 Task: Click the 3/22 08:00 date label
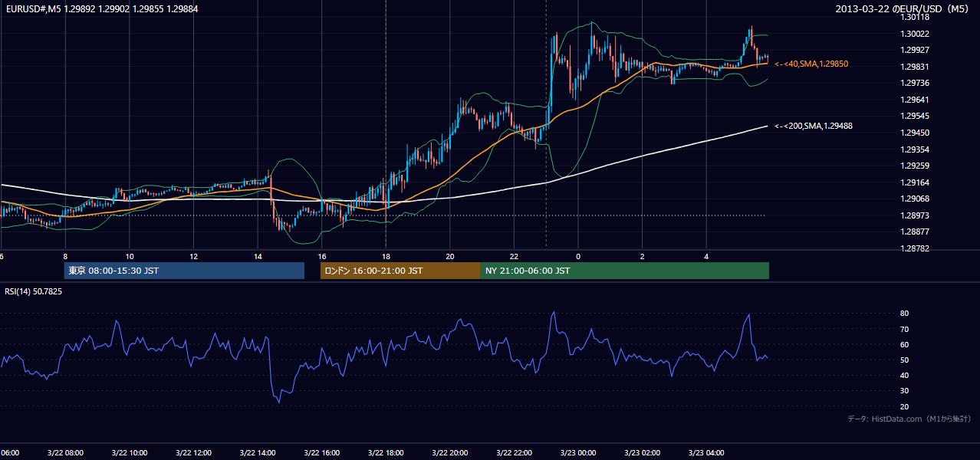tap(65, 453)
